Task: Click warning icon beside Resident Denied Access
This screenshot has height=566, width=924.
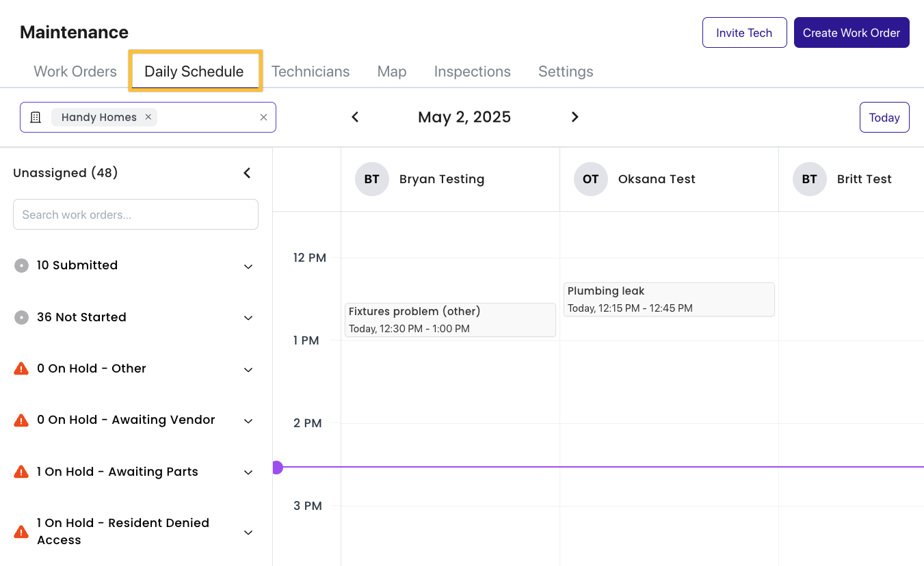Action: 21,531
